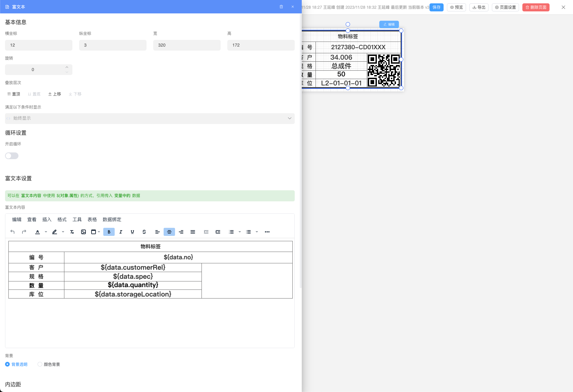Click the undo icon in editor toolbar
This screenshot has height=392, width=573.
[12, 232]
